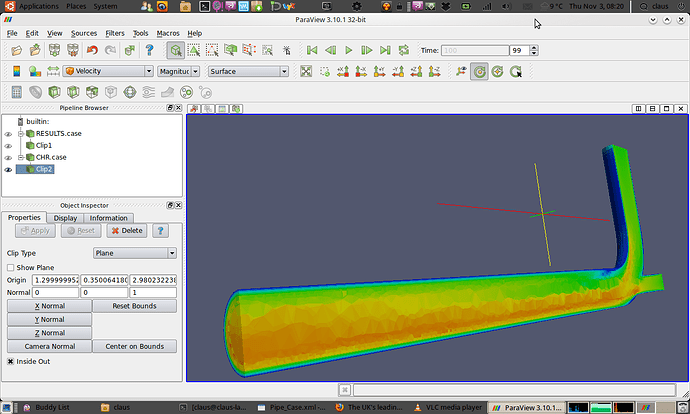Click the Pick Center icon
This screenshot has height=414, width=690.
point(516,71)
